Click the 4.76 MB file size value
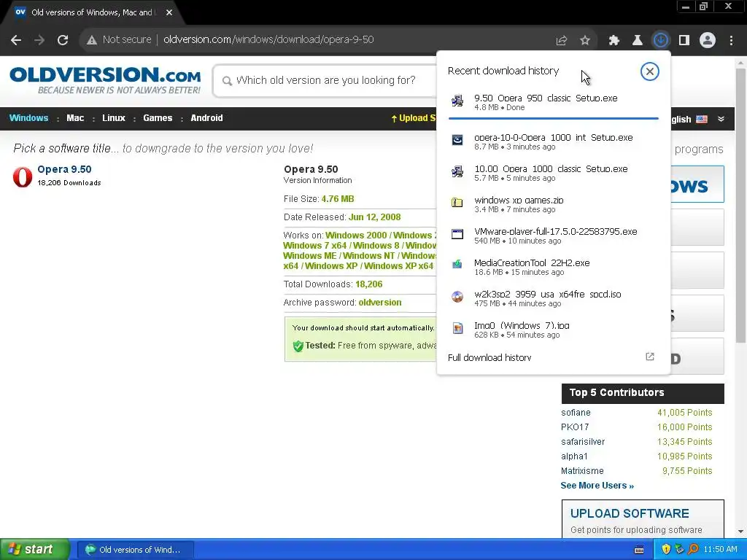 pos(338,199)
